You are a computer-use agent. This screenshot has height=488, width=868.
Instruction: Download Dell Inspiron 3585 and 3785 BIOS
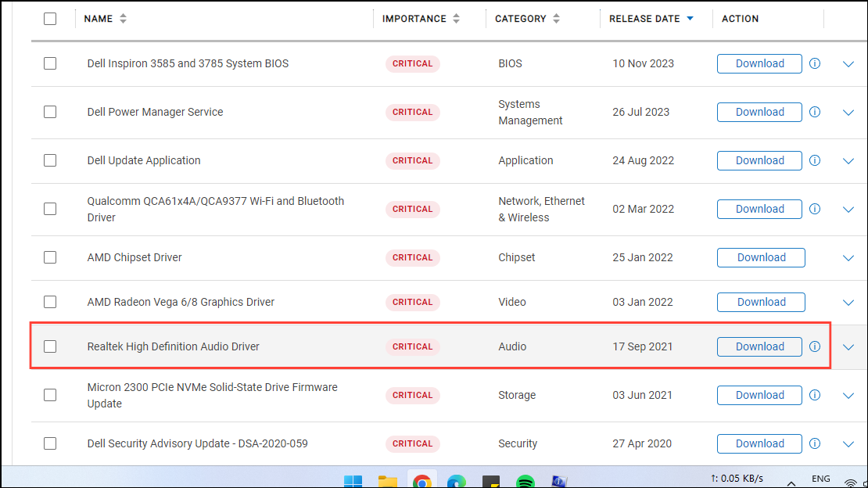pyautogui.click(x=759, y=63)
